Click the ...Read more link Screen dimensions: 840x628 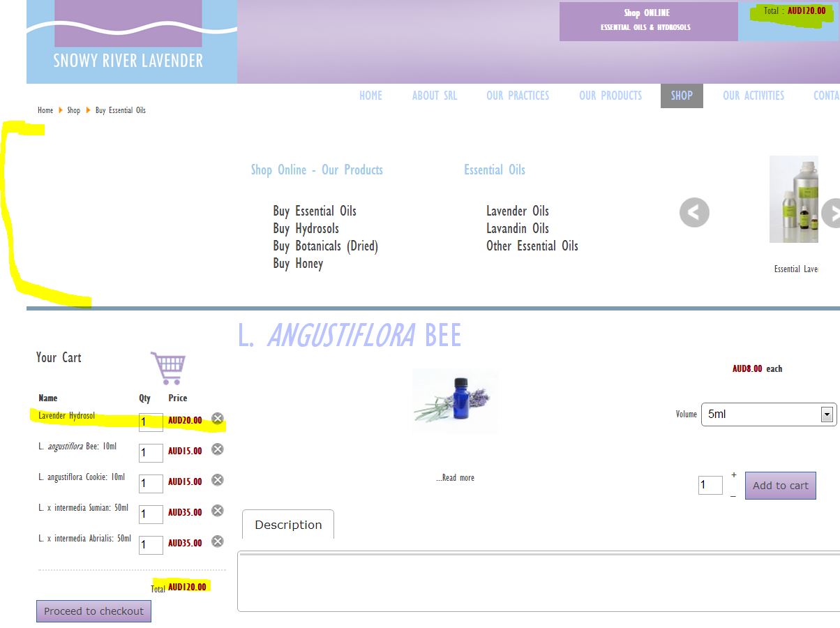(455, 478)
